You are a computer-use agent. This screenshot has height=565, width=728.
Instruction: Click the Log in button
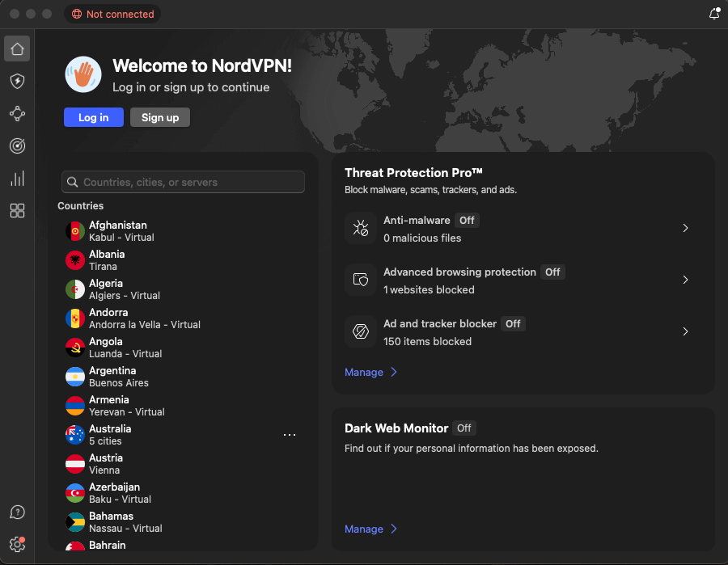pyautogui.click(x=94, y=117)
